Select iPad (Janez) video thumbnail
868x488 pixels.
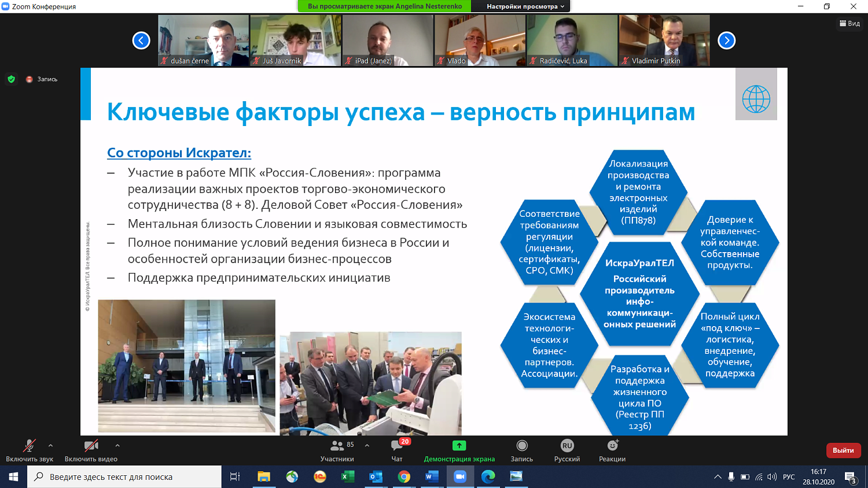coord(388,40)
